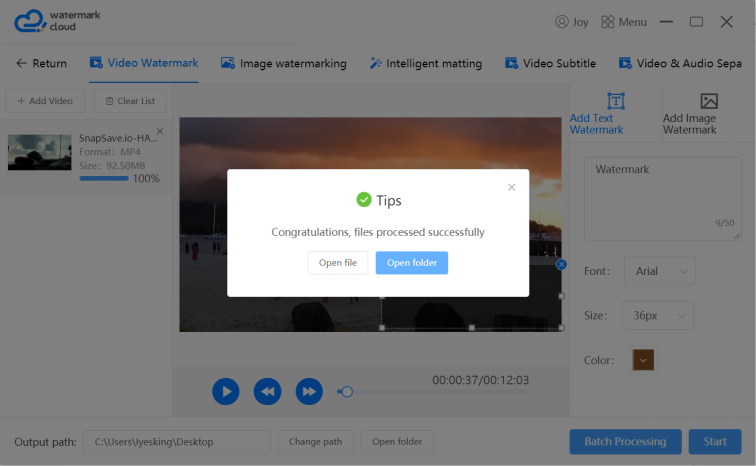Click Open folder in Tips dialog
The image size is (756, 466).
tap(412, 263)
